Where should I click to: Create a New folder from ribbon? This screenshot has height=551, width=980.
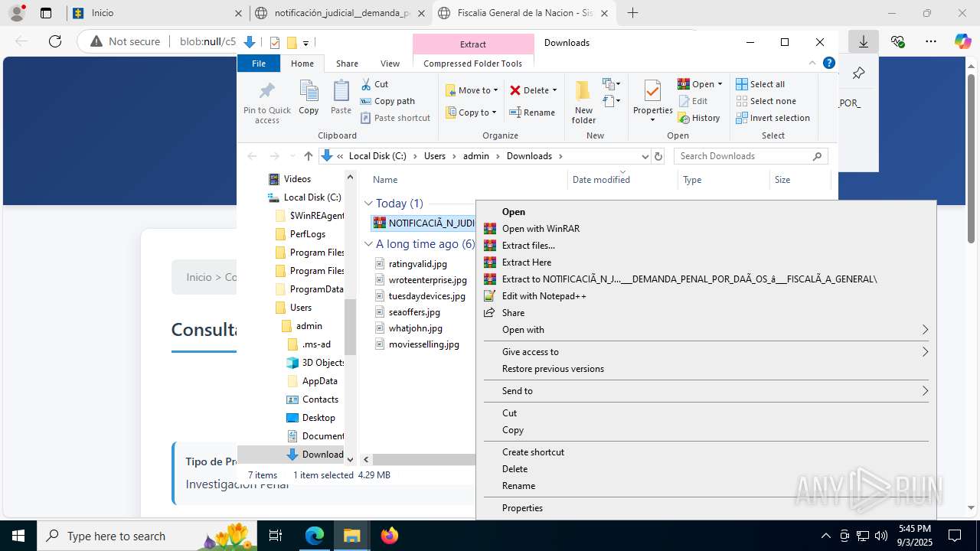click(x=583, y=101)
